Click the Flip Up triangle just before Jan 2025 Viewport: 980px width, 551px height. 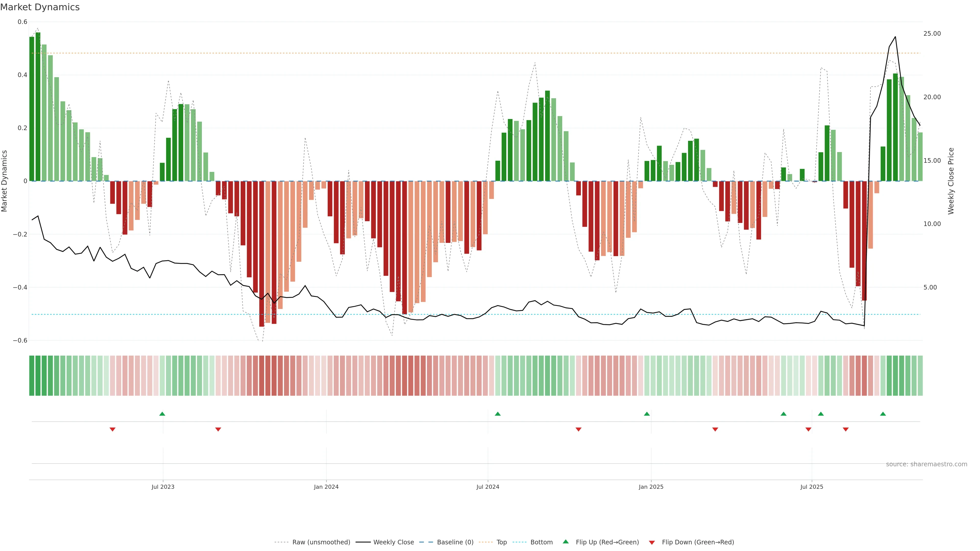click(x=647, y=414)
